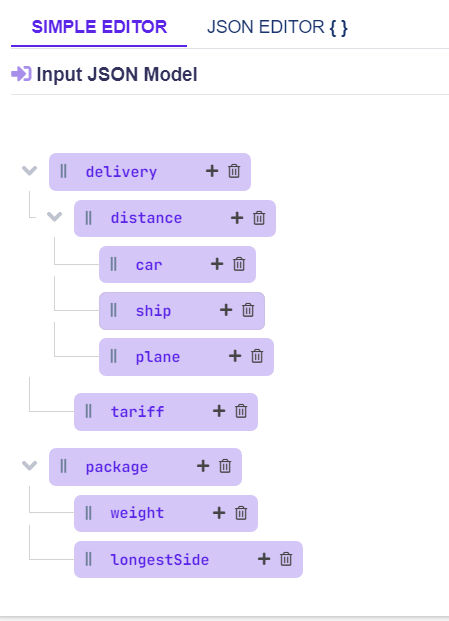Select the ship node label
449x621 pixels.
[153, 311]
